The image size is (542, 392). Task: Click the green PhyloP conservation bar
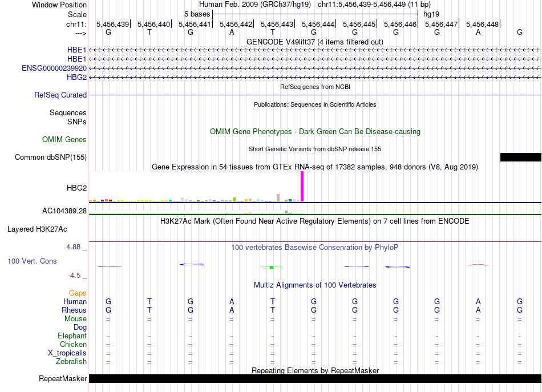click(x=272, y=267)
